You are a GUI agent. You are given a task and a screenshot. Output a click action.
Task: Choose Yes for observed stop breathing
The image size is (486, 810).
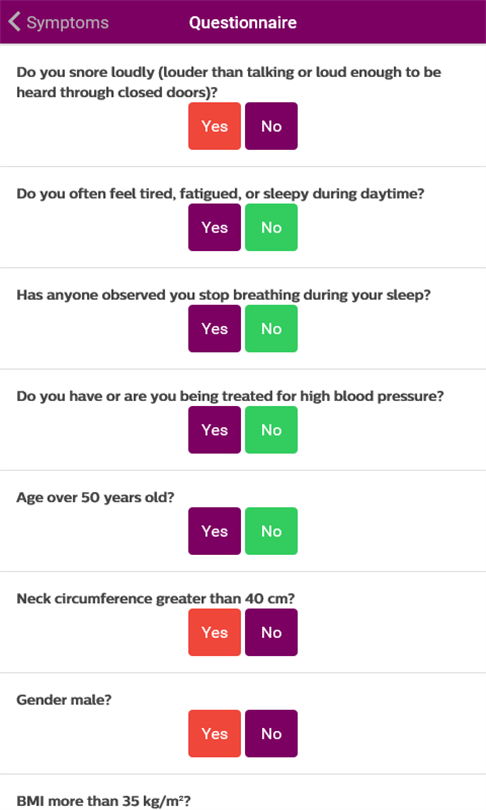(214, 329)
